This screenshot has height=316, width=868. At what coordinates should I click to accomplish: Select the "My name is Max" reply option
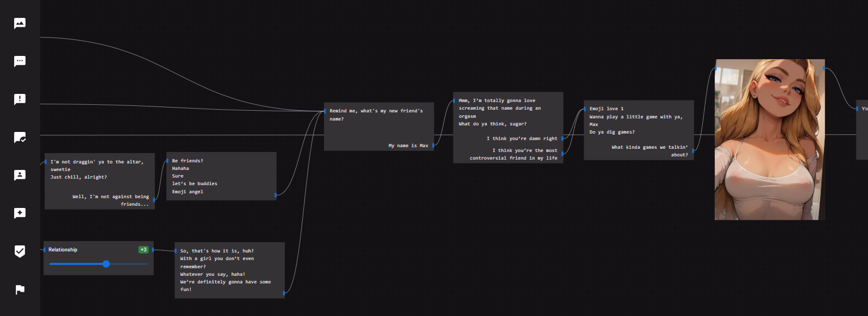[x=408, y=146]
